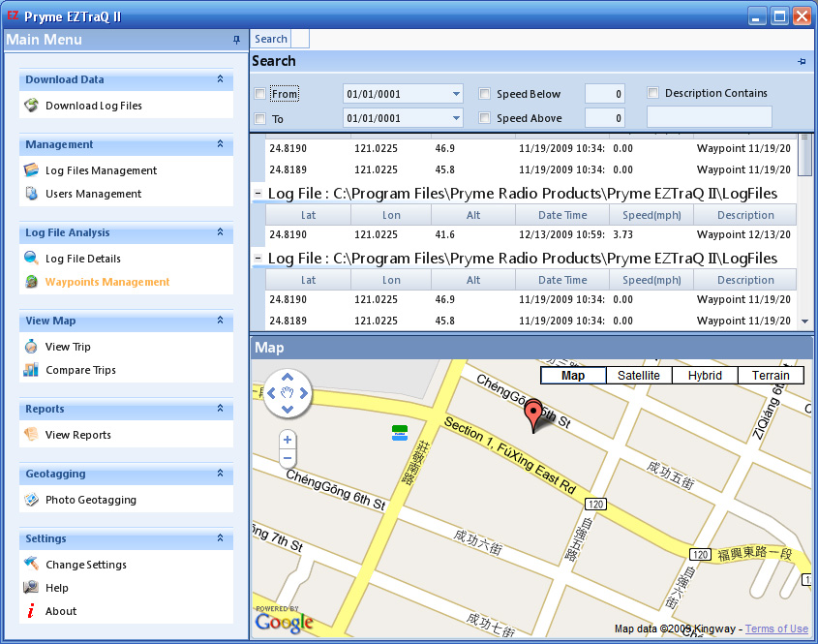Click the green-blue station icon on map

tap(400, 433)
